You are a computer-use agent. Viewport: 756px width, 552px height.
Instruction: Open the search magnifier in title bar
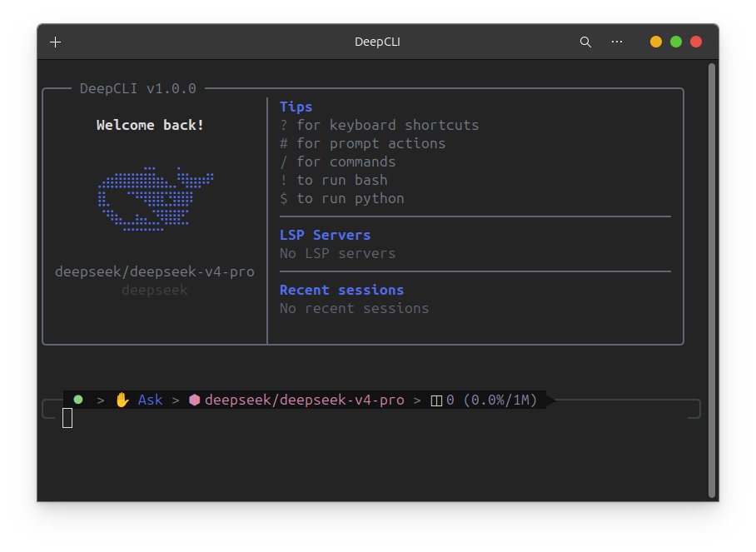pyautogui.click(x=585, y=42)
